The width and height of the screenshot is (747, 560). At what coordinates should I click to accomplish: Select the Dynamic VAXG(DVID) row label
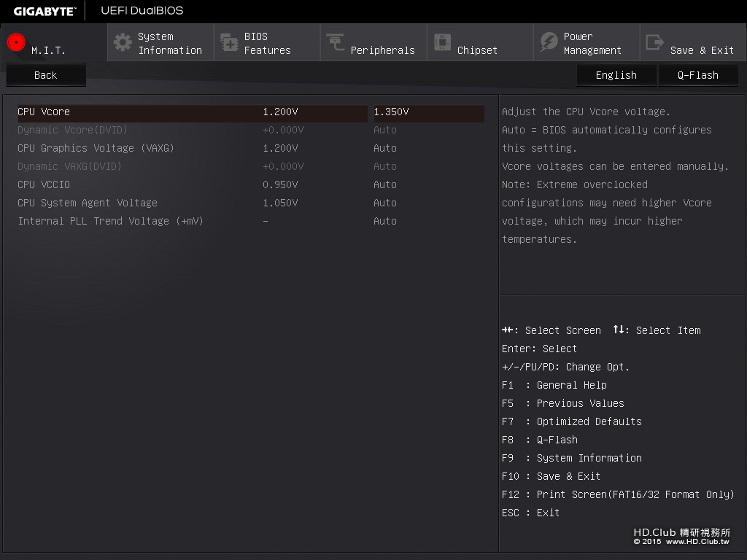pos(69,166)
